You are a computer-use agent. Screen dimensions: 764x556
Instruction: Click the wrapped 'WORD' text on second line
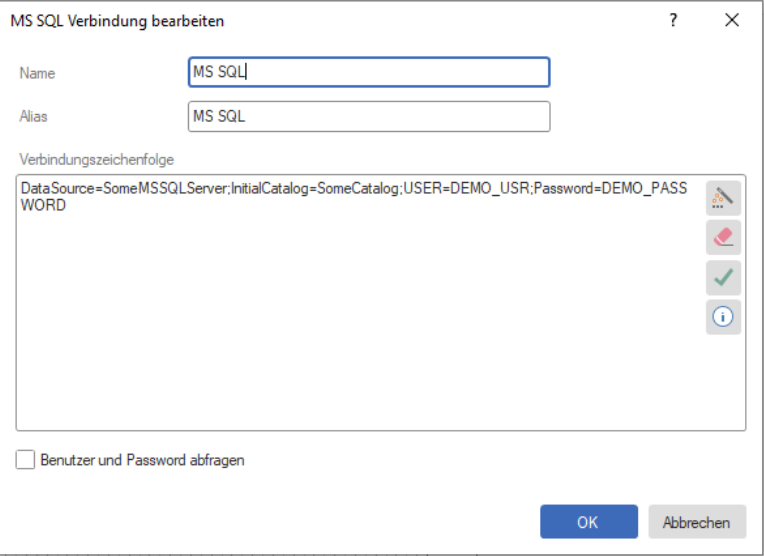pos(43,205)
